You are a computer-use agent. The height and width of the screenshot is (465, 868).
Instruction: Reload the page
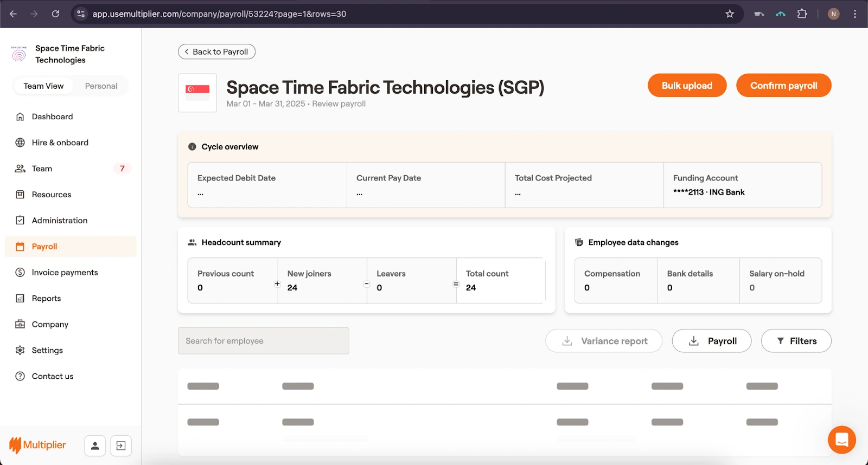tap(55, 14)
